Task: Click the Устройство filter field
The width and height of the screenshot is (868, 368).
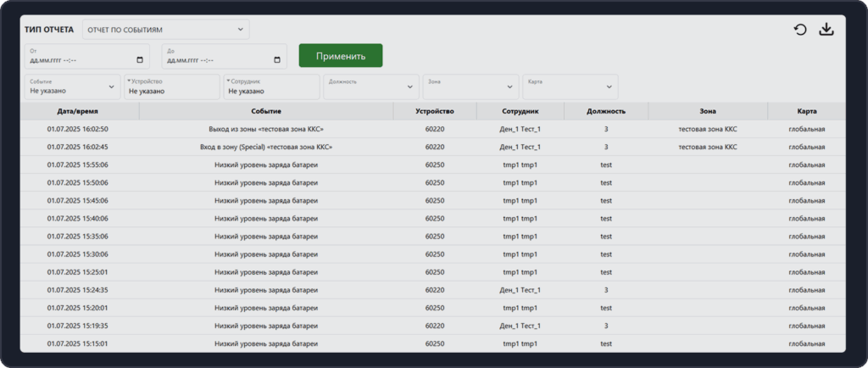Action: coord(172,86)
